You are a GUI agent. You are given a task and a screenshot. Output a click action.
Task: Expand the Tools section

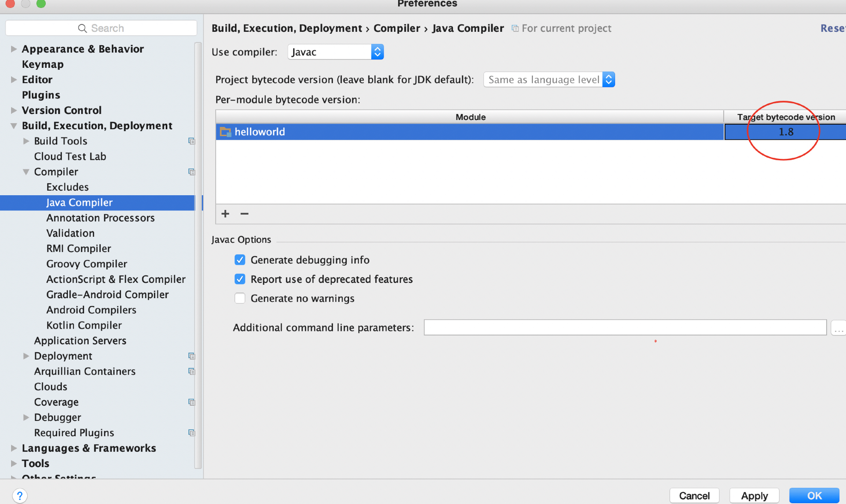click(x=14, y=463)
